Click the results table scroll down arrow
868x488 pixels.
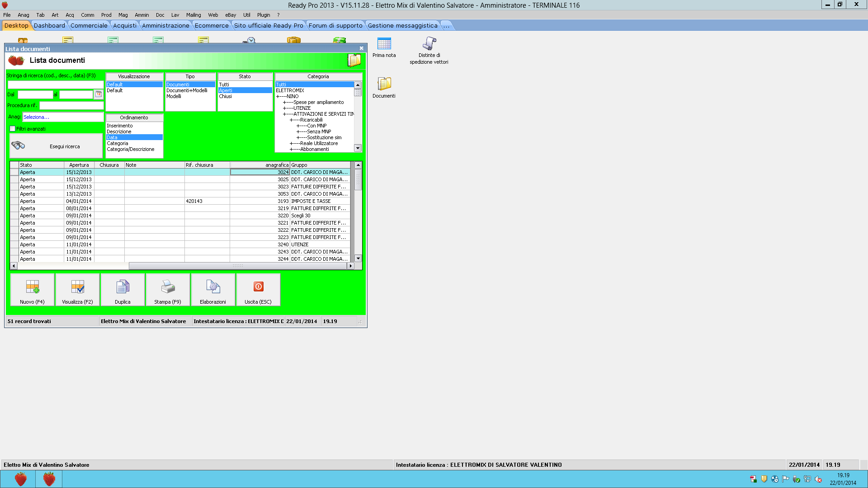click(x=358, y=258)
